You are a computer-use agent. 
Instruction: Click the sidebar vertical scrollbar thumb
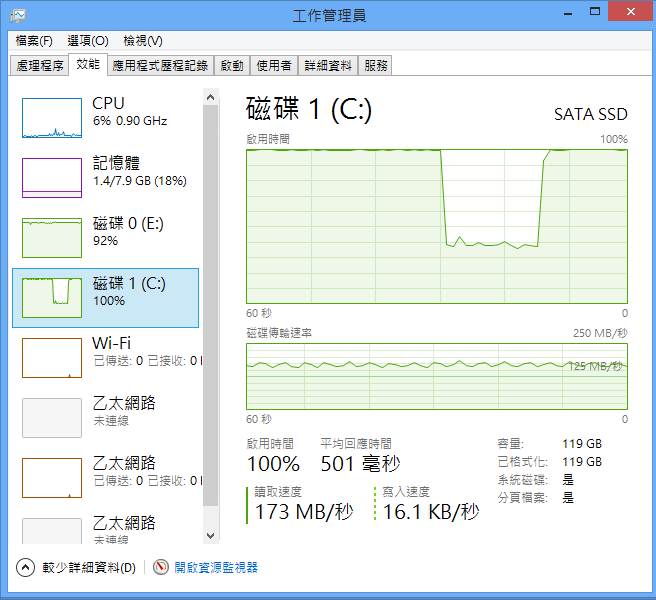[x=210, y=305]
